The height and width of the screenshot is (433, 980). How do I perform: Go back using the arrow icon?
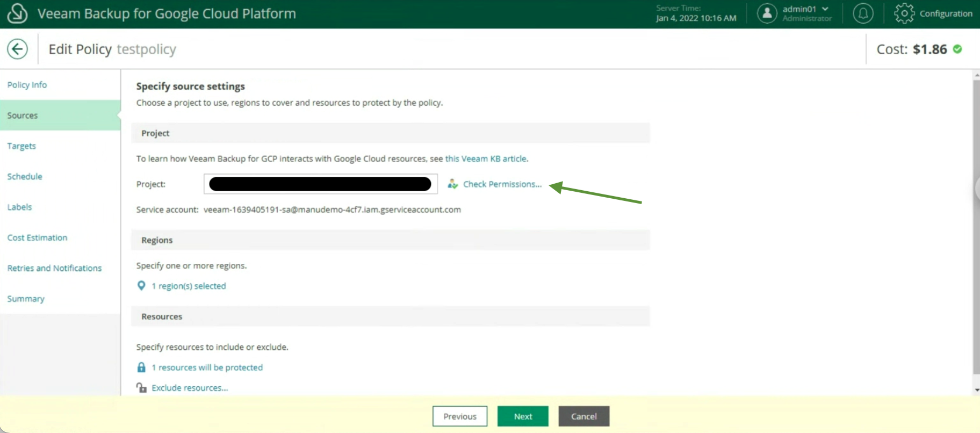pos(17,49)
